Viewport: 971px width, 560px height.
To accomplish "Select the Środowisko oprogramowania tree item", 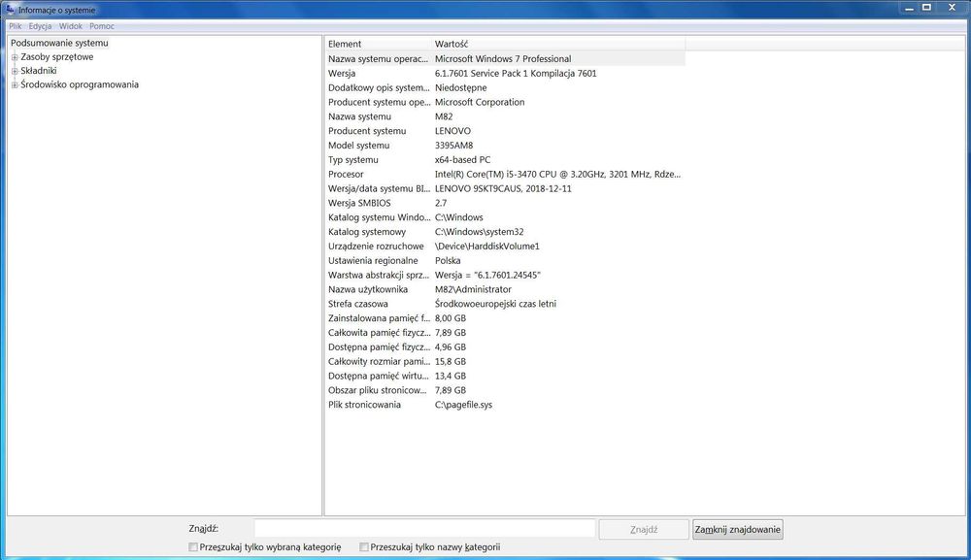I will click(x=80, y=84).
